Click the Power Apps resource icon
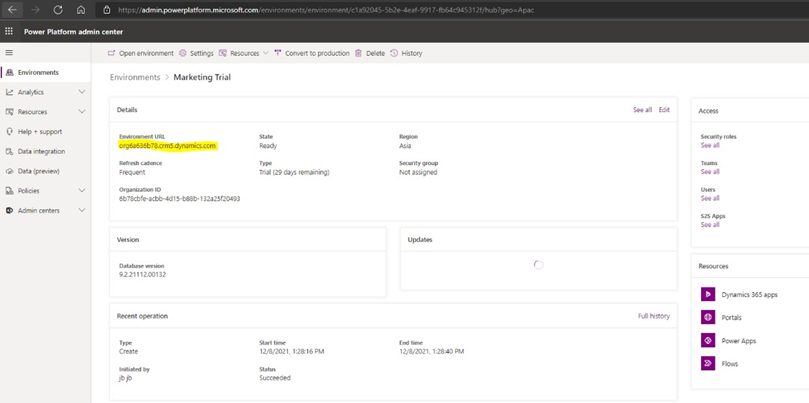Viewport: 809px width, 403px height. [708, 341]
